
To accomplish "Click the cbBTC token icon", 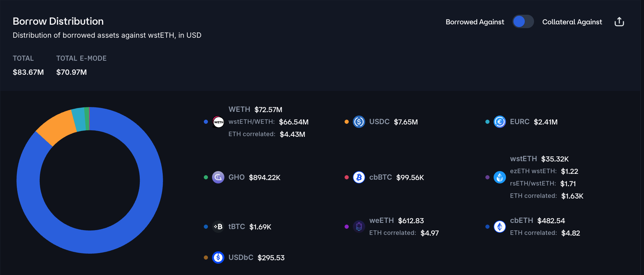I will pyautogui.click(x=359, y=177).
